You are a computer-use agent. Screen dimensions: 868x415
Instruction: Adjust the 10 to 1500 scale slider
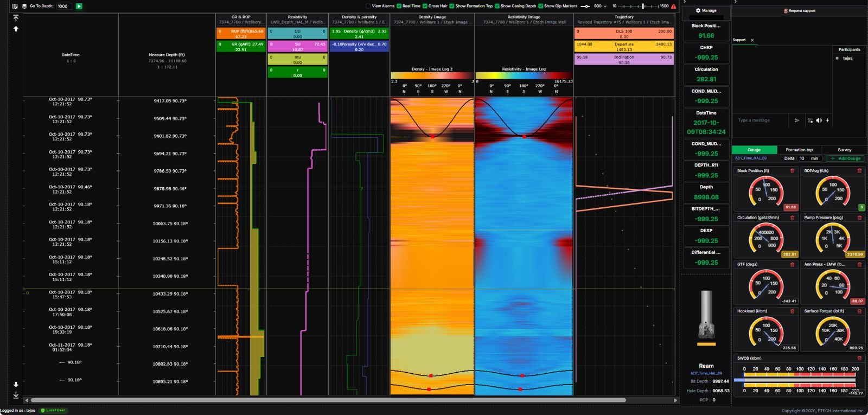(x=643, y=6)
